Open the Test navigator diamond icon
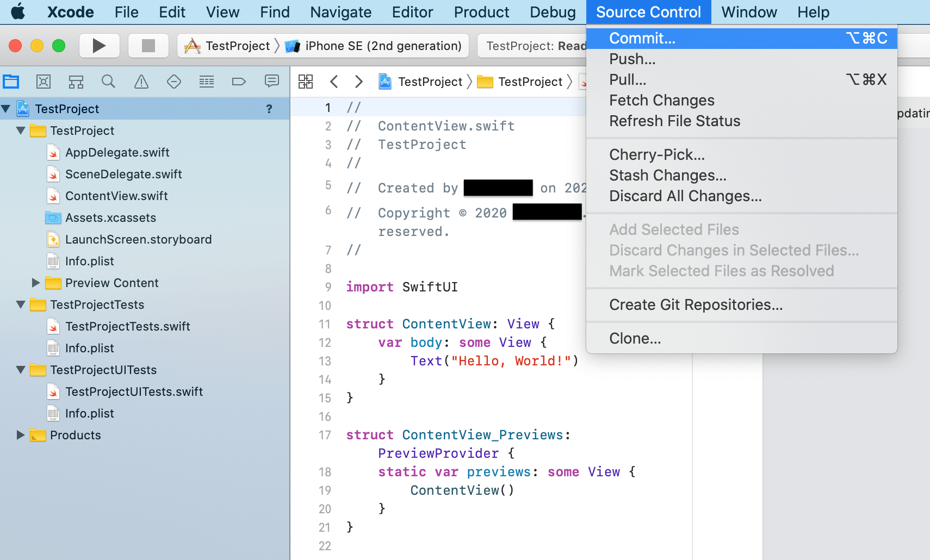This screenshot has width=930, height=560. 173,81
